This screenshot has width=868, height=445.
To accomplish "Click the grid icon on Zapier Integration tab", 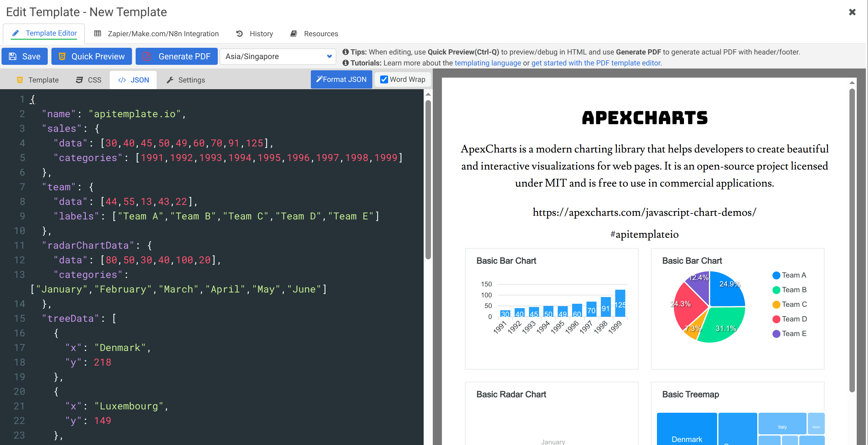I will coord(98,33).
